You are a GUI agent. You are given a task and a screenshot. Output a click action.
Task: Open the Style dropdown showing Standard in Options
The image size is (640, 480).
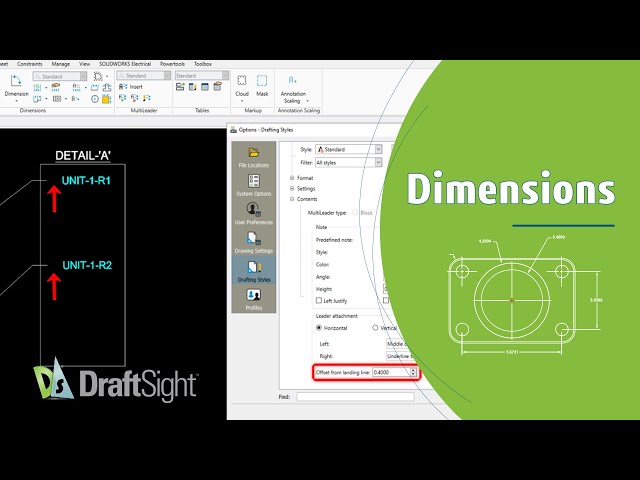[x=349, y=149]
